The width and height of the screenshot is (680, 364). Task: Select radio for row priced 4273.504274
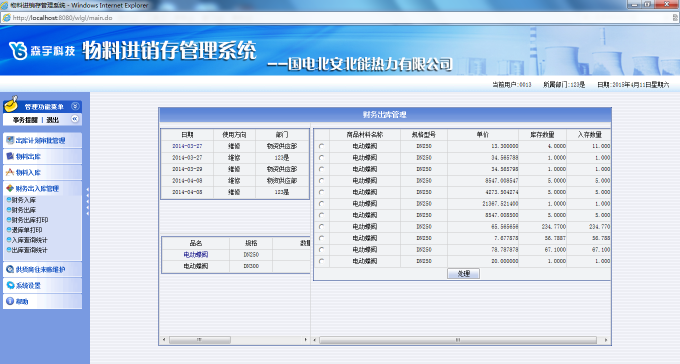point(321,192)
